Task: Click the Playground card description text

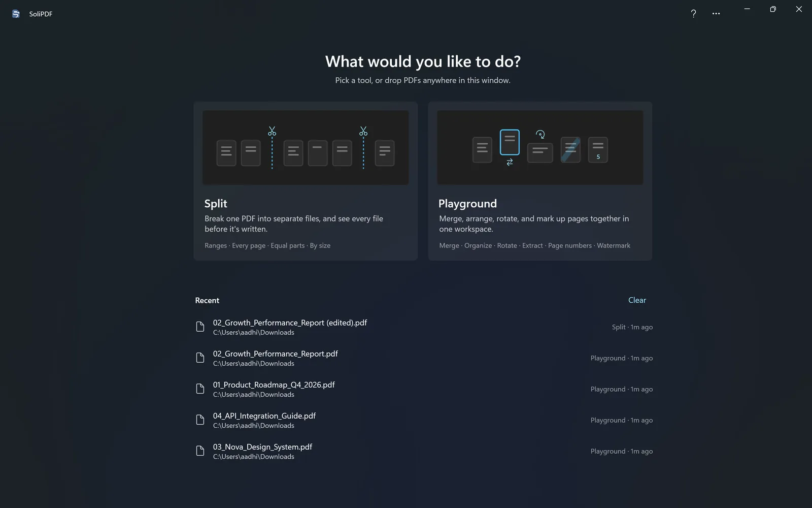Action: pos(534,224)
